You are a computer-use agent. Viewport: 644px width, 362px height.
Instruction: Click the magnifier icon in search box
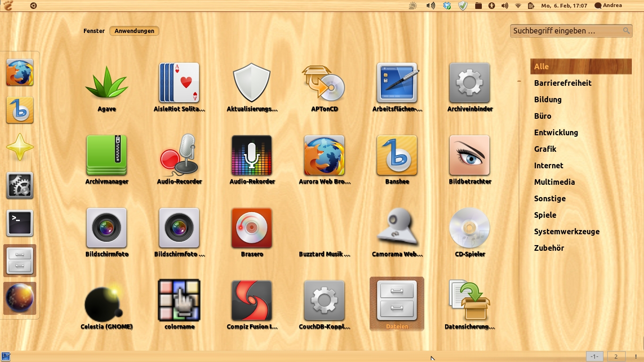[626, 31]
